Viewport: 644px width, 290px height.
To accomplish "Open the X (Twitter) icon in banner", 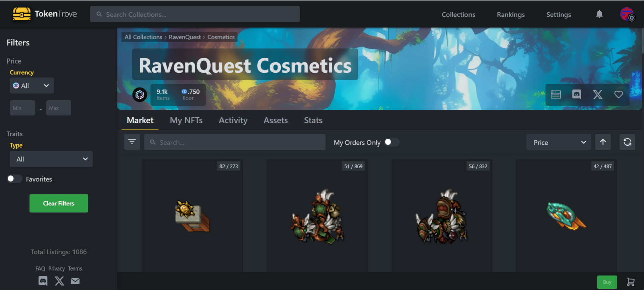I will (598, 95).
